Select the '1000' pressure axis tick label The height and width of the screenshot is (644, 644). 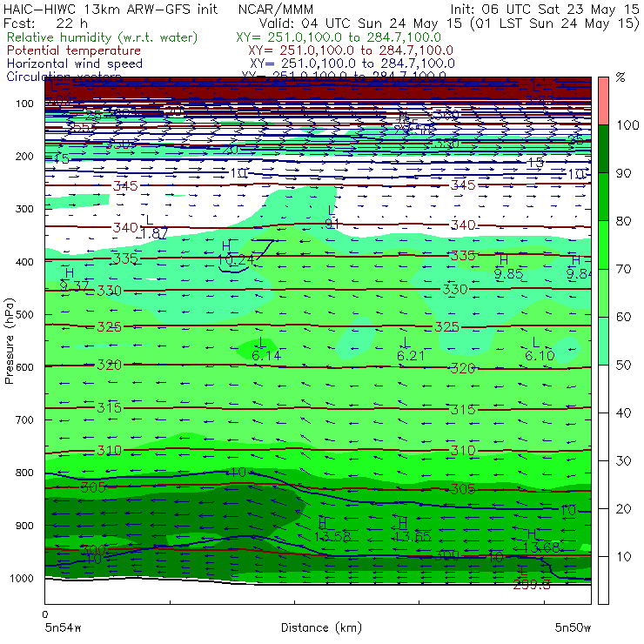22,579
